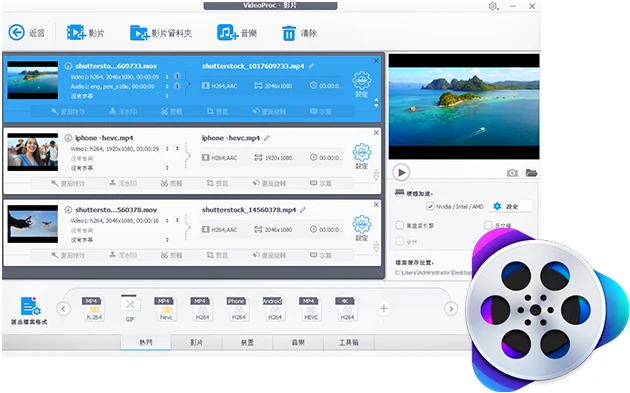Open effects tool for shutterstock 560378.mov row

pos(68,255)
